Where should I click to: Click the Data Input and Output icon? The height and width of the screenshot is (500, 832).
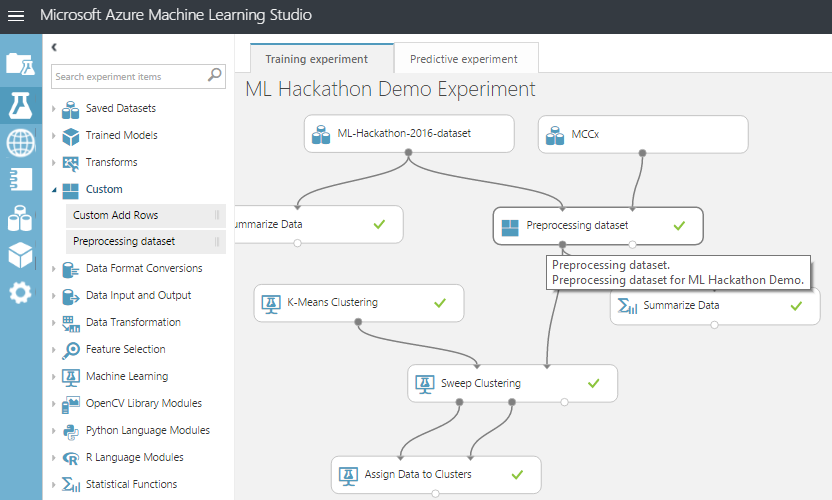pos(71,296)
